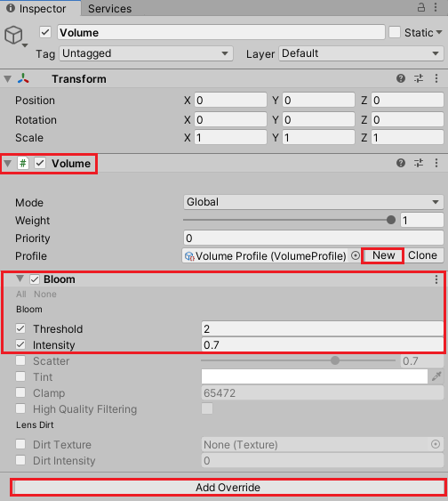The image size is (448, 501).
Task: Click the Weight slider handle
Action: (391, 220)
